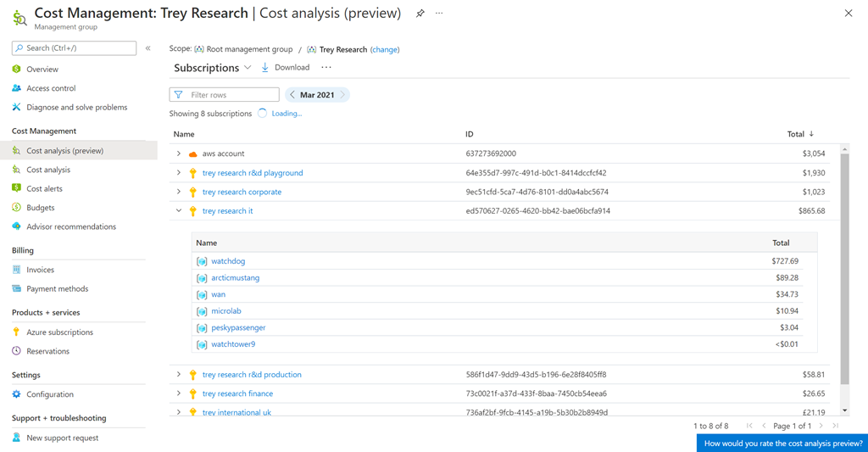Click the resource group icon beside peskypassenger
The width and height of the screenshot is (868, 452).
pyautogui.click(x=202, y=328)
